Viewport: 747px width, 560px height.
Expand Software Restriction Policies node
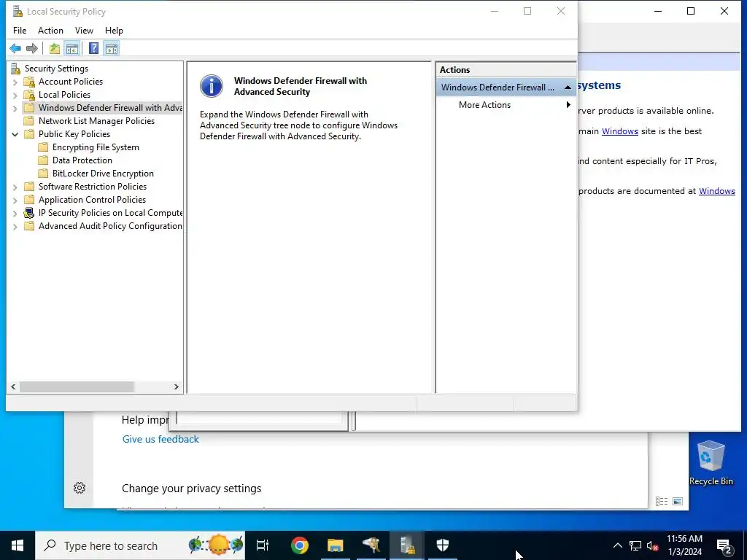(15, 187)
